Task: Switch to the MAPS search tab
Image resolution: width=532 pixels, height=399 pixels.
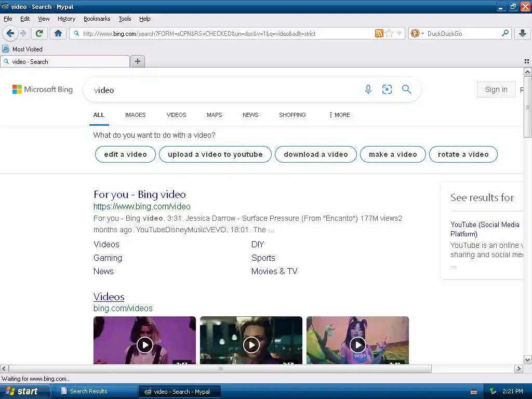Action: click(215, 115)
